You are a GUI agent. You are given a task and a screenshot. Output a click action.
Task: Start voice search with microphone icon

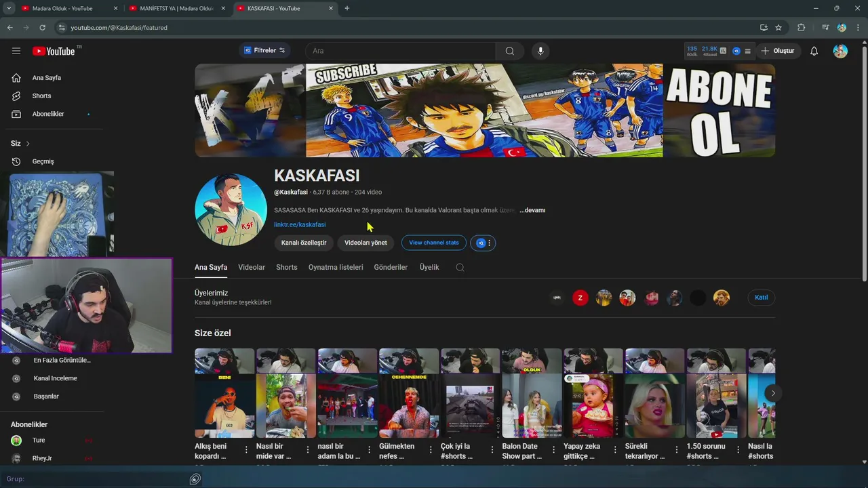540,51
